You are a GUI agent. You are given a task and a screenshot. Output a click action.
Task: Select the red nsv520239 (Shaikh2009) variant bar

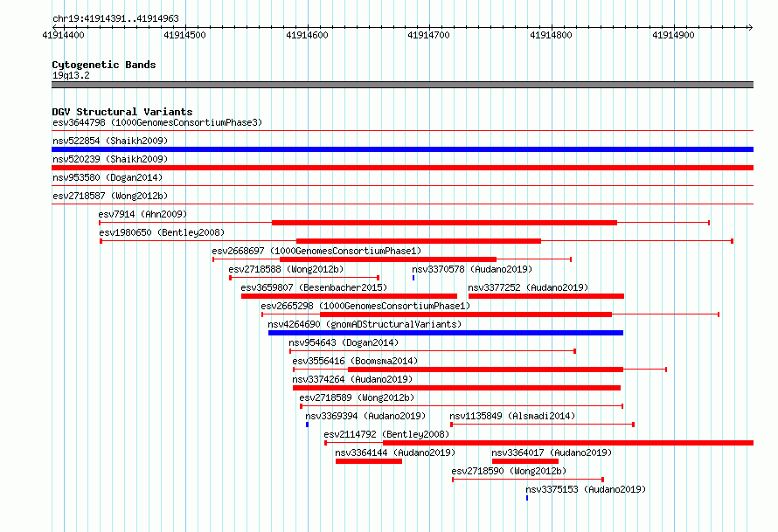tap(402, 168)
